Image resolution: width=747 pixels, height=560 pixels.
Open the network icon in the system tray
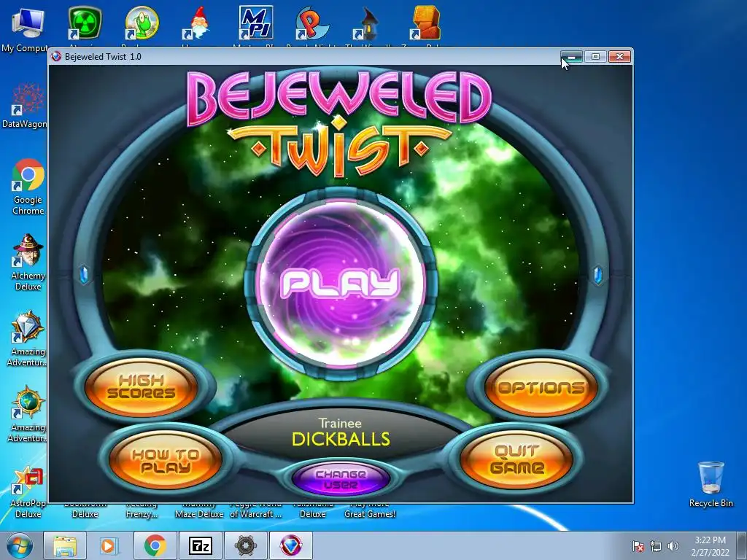tap(656, 546)
